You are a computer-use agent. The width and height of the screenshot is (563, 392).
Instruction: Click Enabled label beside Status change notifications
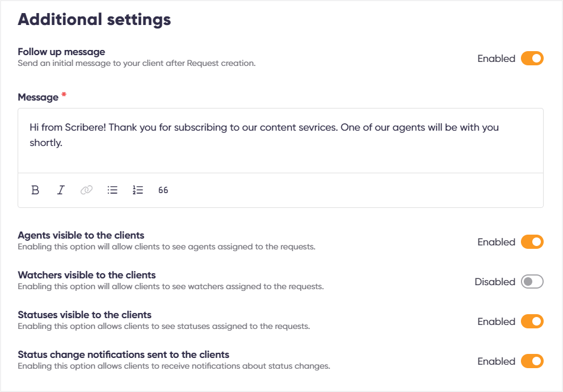496,361
